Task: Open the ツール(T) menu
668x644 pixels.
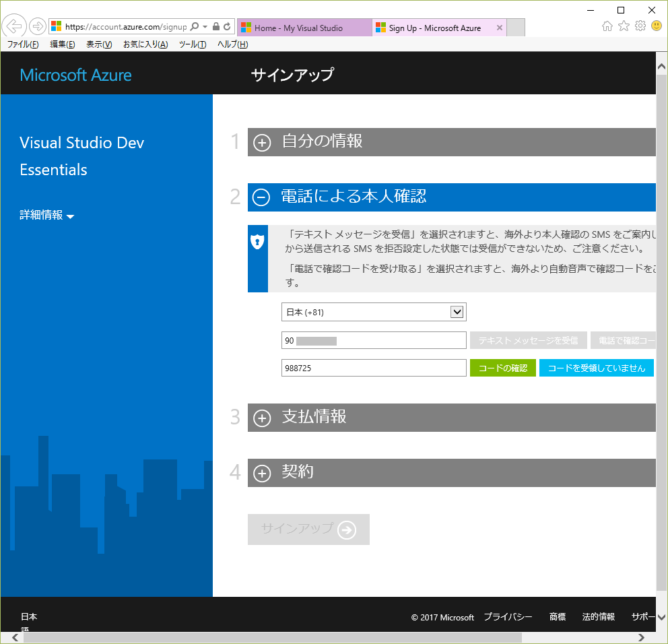Action: pyautogui.click(x=193, y=44)
